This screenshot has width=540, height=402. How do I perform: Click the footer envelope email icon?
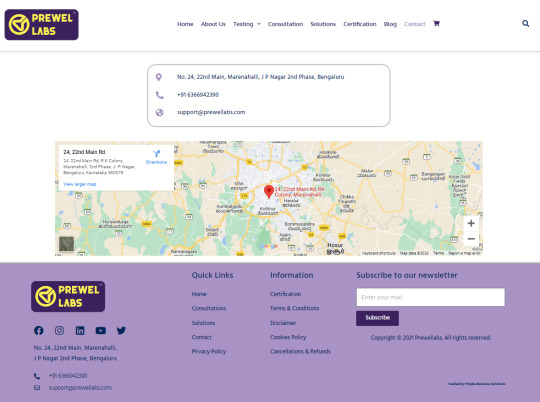tap(37, 388)
